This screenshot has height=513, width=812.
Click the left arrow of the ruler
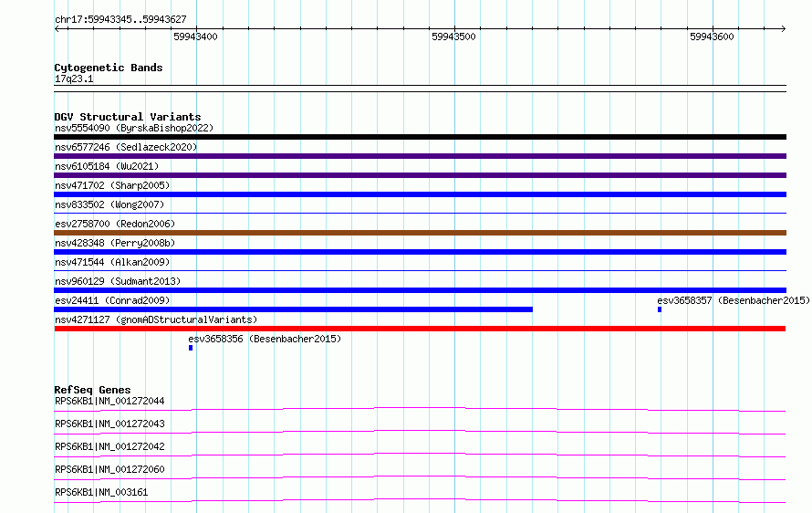tap(57, 29)
